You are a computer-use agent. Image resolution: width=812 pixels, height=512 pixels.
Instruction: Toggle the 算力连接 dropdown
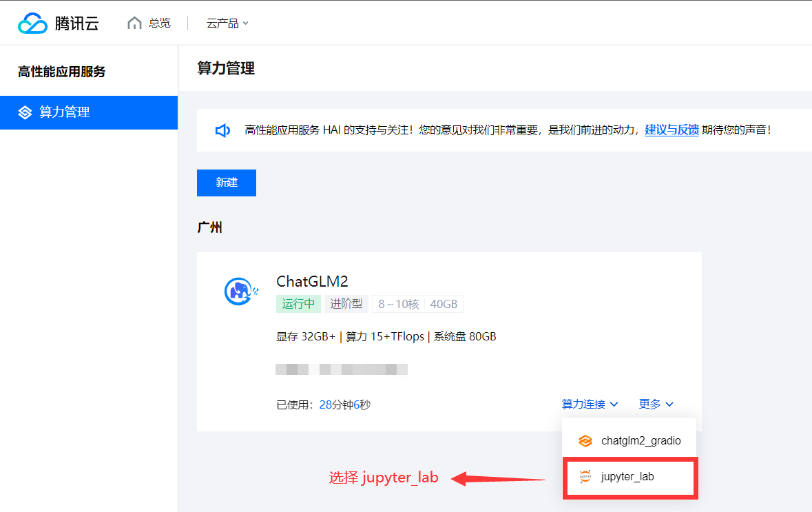tap(590, 405)
